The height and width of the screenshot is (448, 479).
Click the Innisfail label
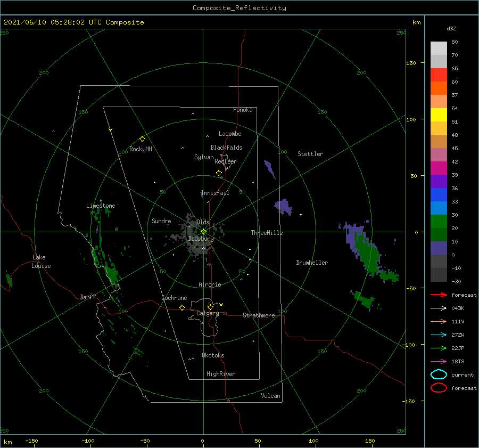tap(215, 193)
